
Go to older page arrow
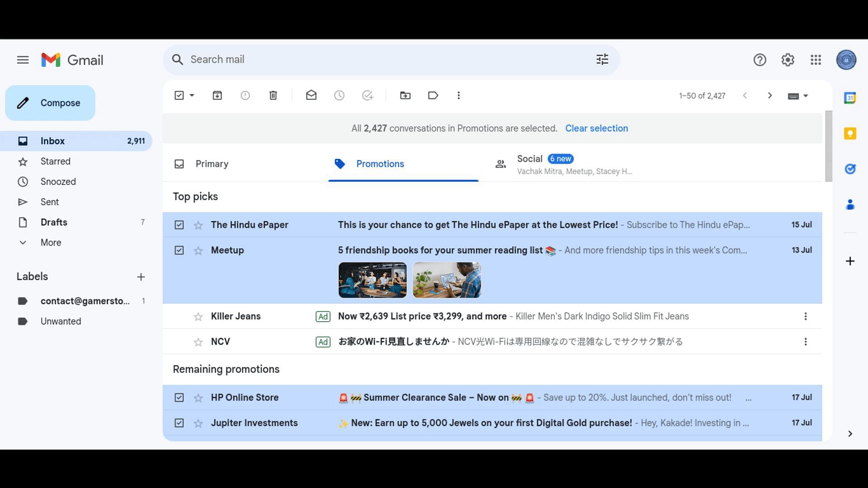(770, 95)
